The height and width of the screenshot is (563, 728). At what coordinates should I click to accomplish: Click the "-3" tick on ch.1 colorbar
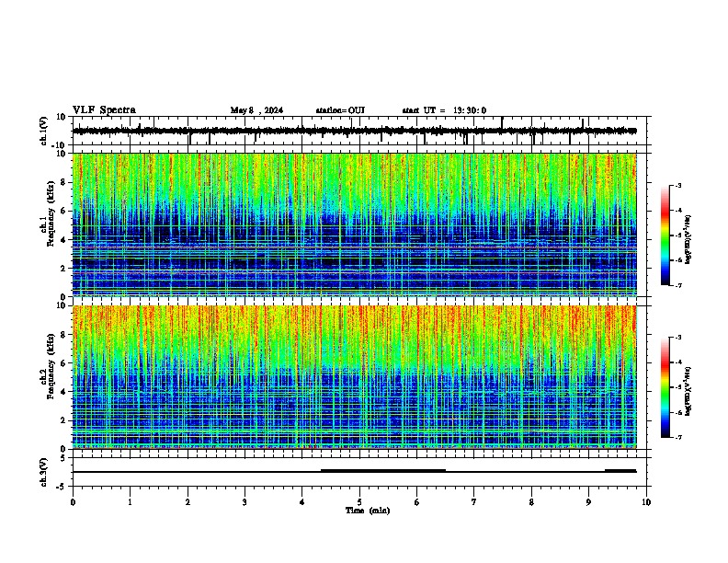(x=677, y=185)
